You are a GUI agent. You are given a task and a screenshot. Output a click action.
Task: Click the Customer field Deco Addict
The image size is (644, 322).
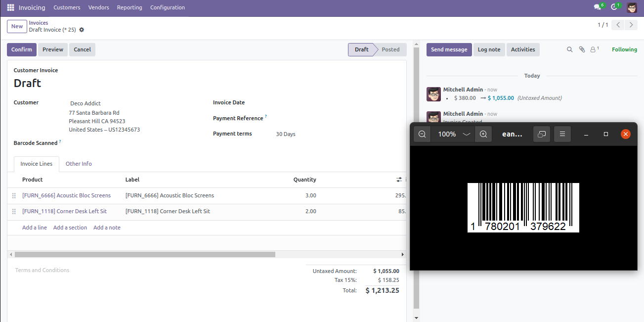coord(86,103)
